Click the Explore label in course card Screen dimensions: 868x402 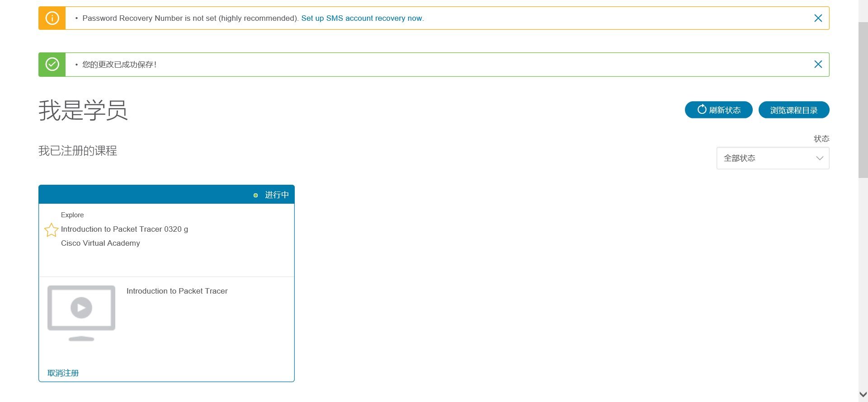coord(72,215)
